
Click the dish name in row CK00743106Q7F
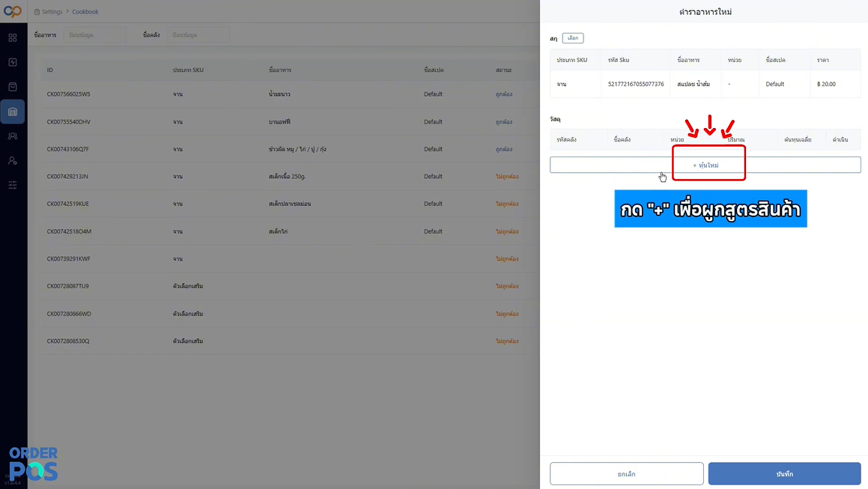tap(297, 149)
